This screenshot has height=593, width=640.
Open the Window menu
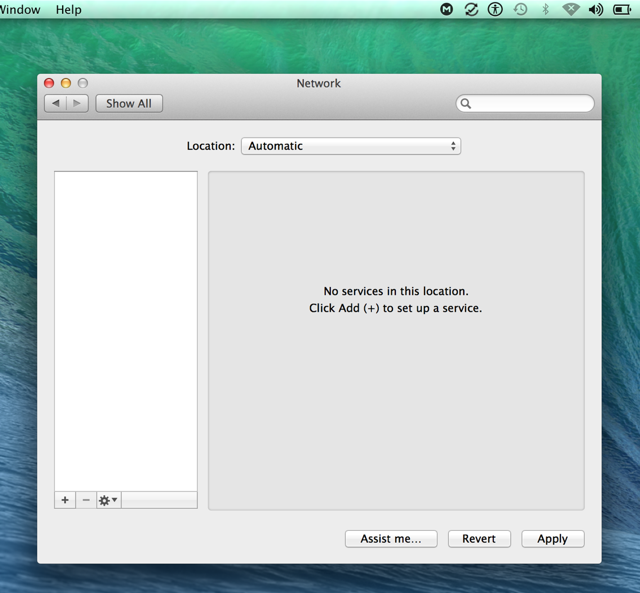pos(20,9)
